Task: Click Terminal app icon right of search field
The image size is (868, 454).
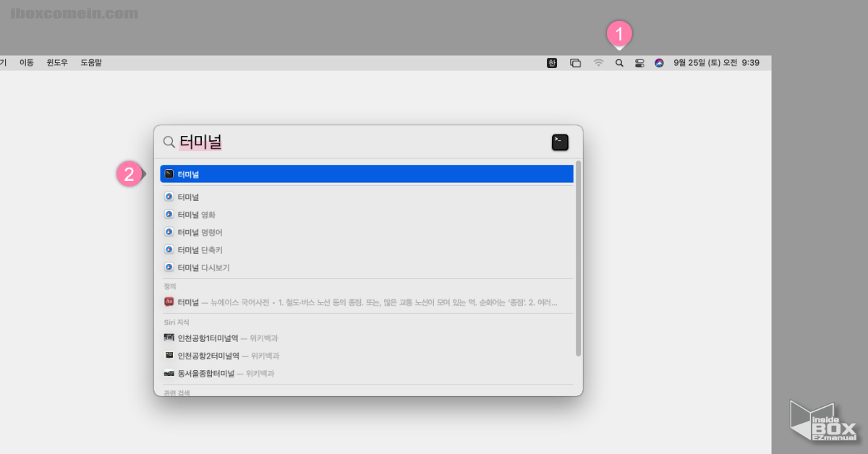Action: [x=560, y=142]
